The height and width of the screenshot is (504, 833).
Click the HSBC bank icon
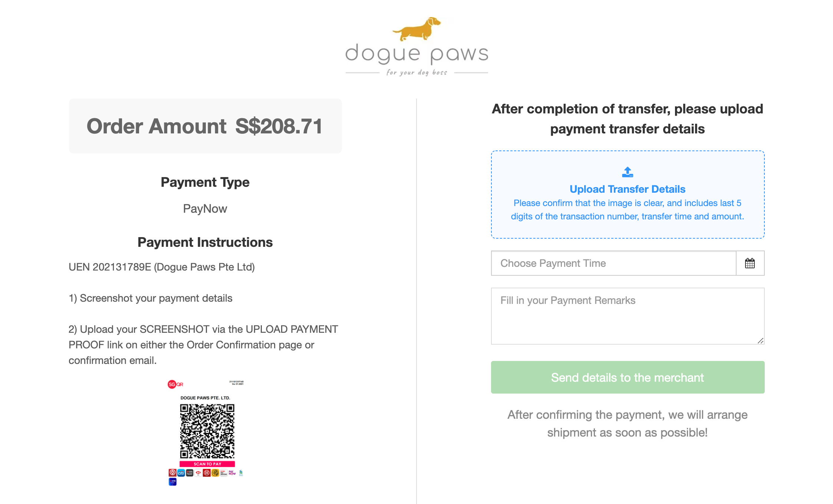198,473
